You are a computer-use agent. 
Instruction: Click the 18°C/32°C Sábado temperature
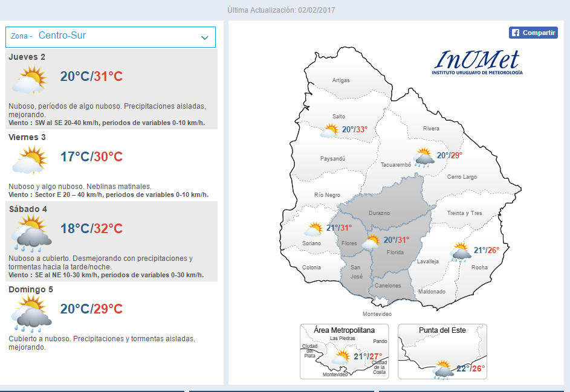click(91, 229)
